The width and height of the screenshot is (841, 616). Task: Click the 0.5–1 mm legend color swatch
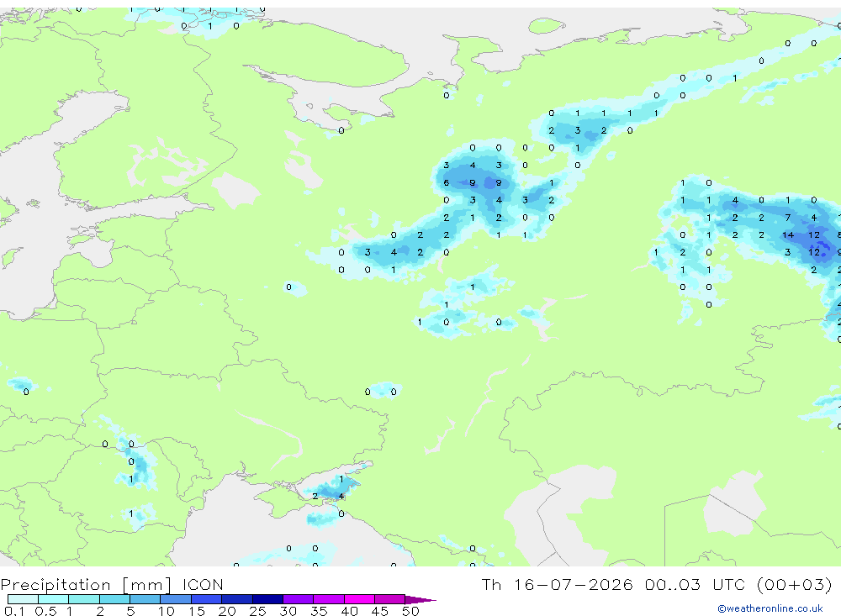point(53,599)
